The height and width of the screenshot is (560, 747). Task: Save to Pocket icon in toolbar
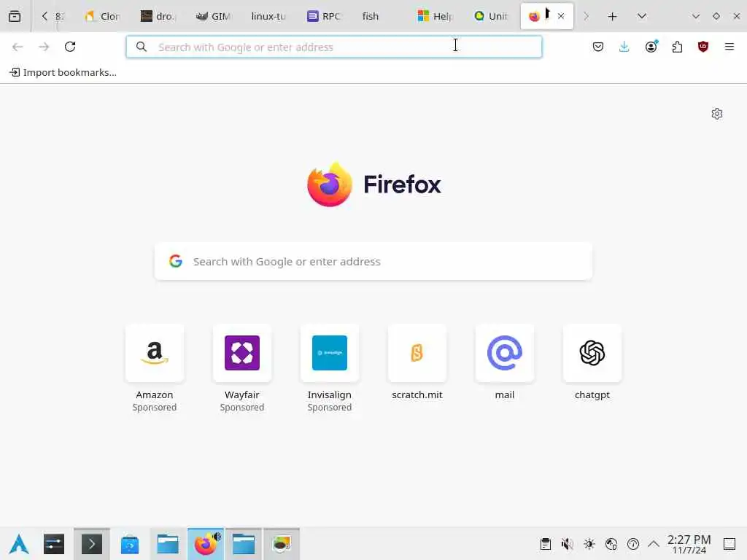tap(598, 47)
